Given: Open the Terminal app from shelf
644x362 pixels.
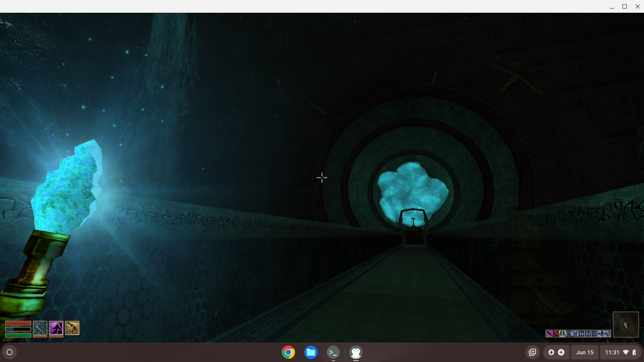Looking at the screenshot, I should coord(333,352).
